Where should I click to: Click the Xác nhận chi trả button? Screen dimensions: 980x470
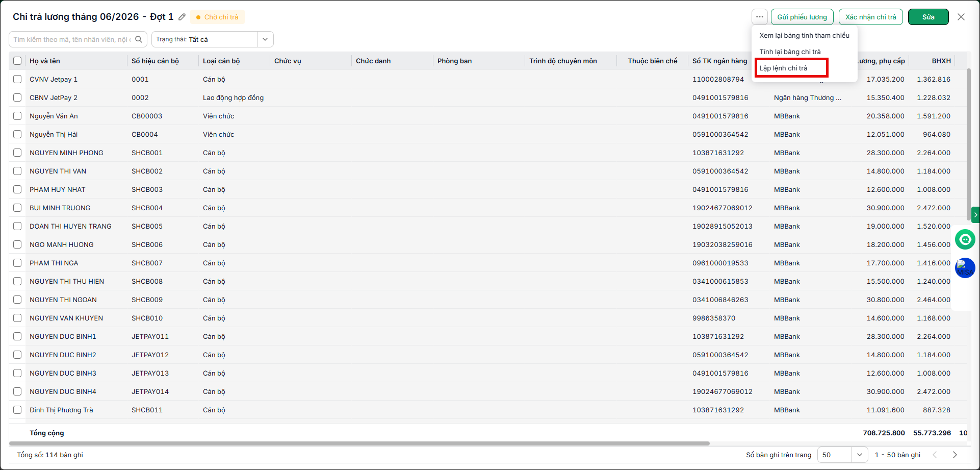tap(871, 17)
